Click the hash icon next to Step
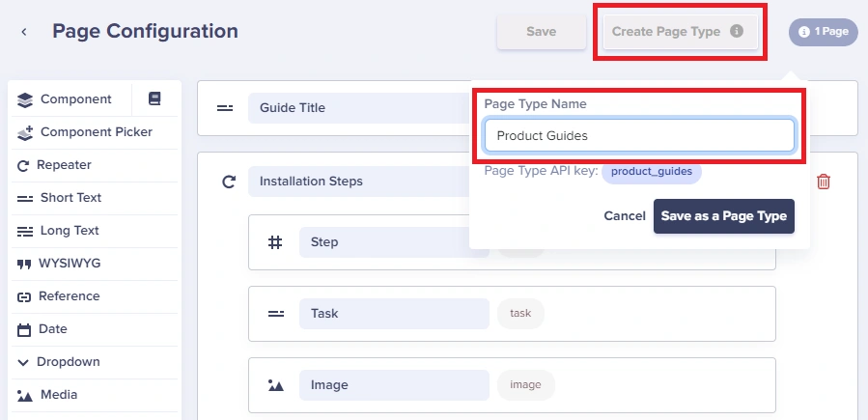The width and height of the screenshot is (868, 420). pyautogui.click(x=275, y=241)
